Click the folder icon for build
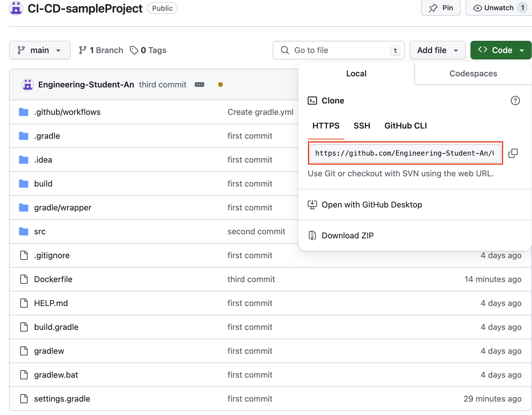 coord(24,184)
